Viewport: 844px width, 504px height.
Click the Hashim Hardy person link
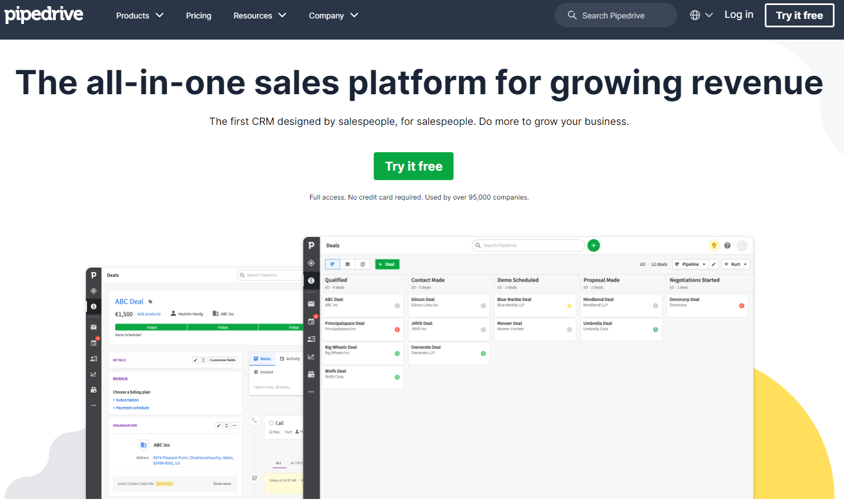(x=187, y=314)
